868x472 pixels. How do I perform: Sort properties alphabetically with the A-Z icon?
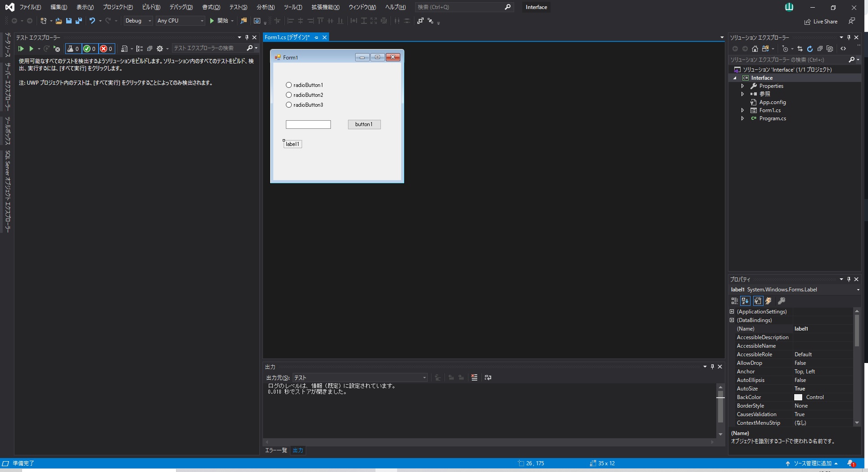pyautogui.click(x=745, y=301)
